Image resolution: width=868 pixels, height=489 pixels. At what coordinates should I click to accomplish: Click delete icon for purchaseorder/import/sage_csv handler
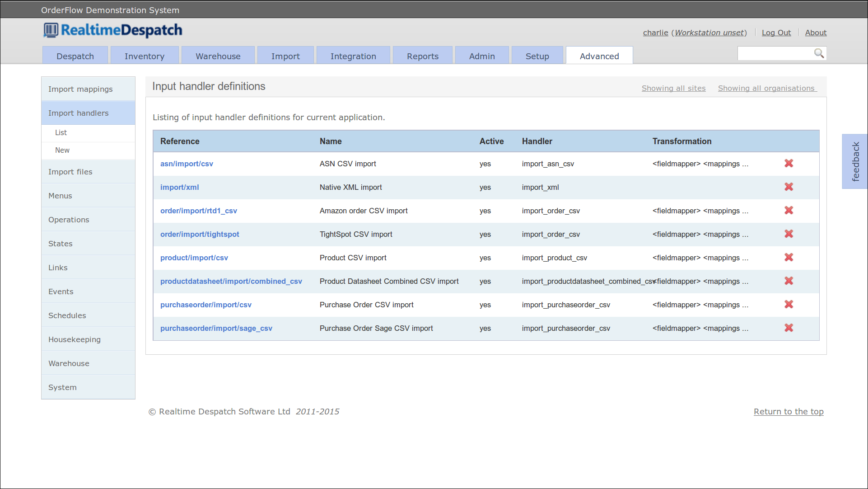click(788, 327)
